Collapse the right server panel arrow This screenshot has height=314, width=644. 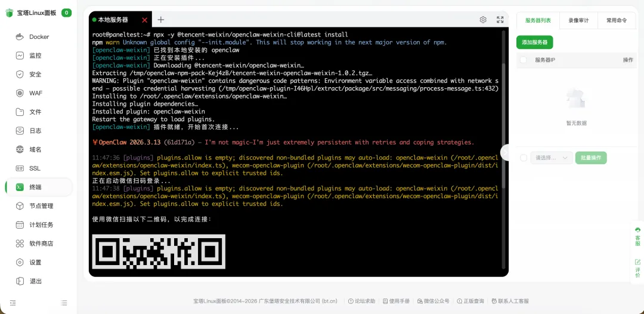pos(505,152)
